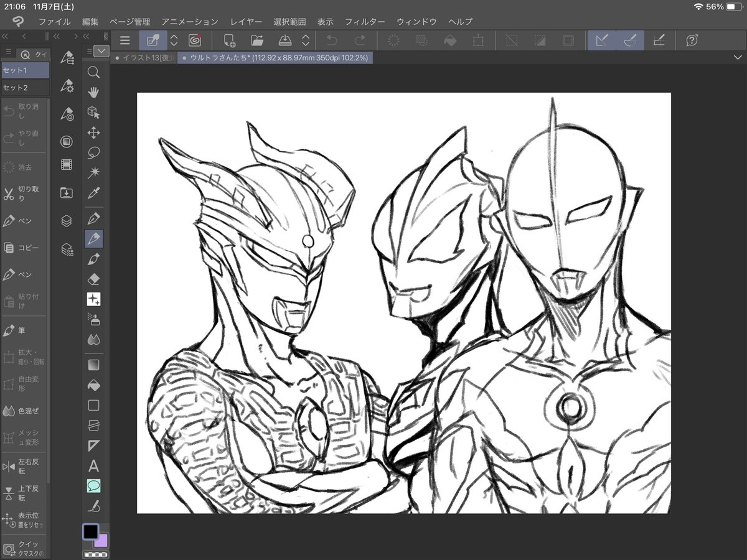
Task: Expand the canvas tab list chevron
Action: (738, 57)
